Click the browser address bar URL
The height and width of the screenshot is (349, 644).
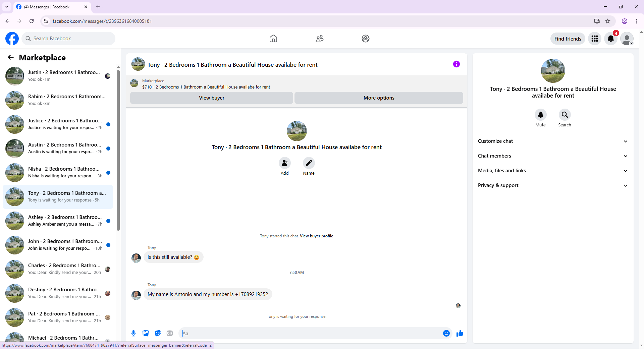[x=102, y=21]
